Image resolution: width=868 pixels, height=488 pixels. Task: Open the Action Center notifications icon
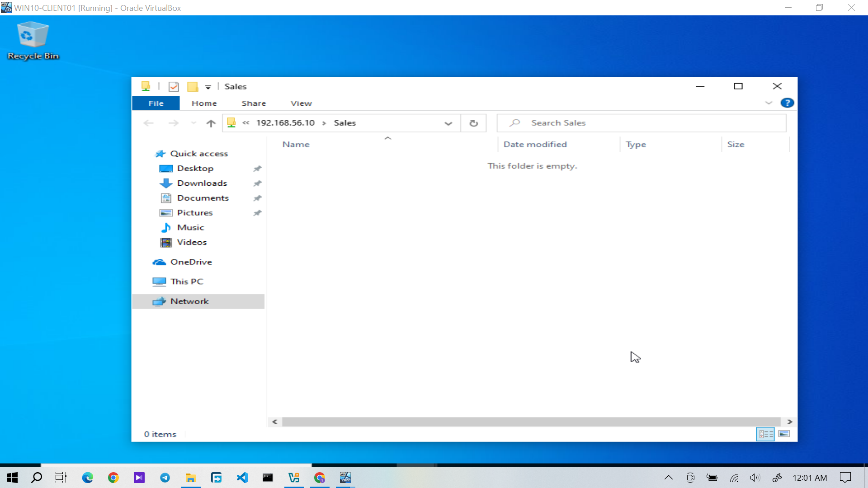tap(845, 478)
